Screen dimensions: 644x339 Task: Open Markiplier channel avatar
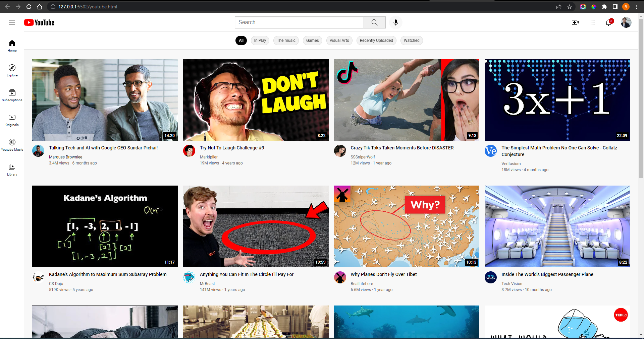[x=189, y=151]
